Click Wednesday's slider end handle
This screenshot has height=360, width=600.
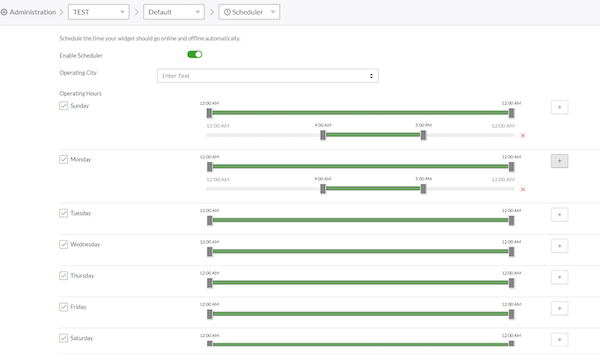511,251
